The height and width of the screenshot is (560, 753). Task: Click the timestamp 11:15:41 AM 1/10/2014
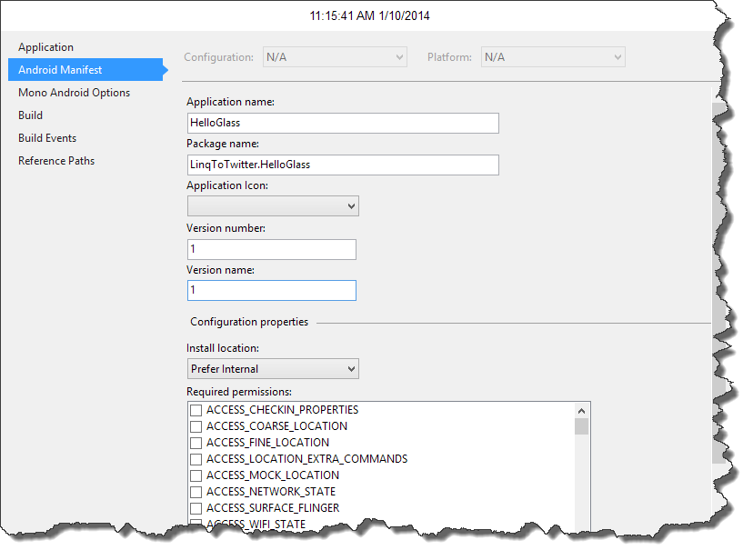click(x=370, y=15)
